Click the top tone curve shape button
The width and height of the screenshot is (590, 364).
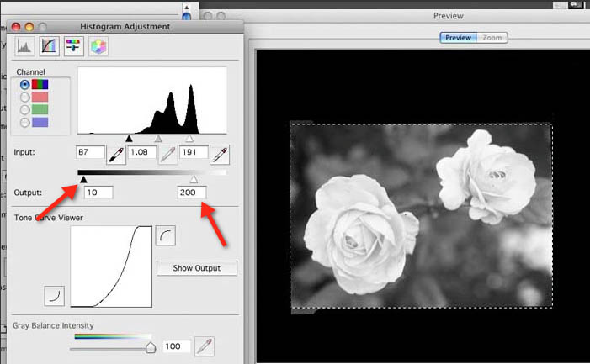coord(166,235)
